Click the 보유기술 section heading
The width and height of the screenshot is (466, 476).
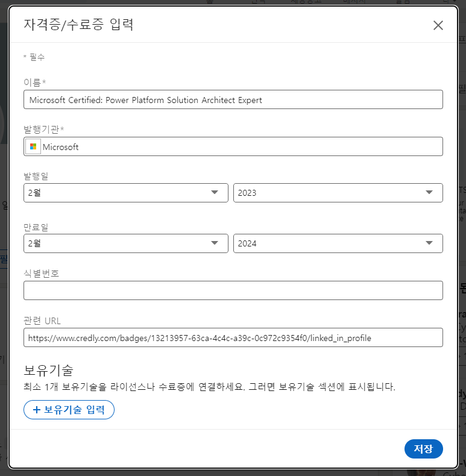49,370
